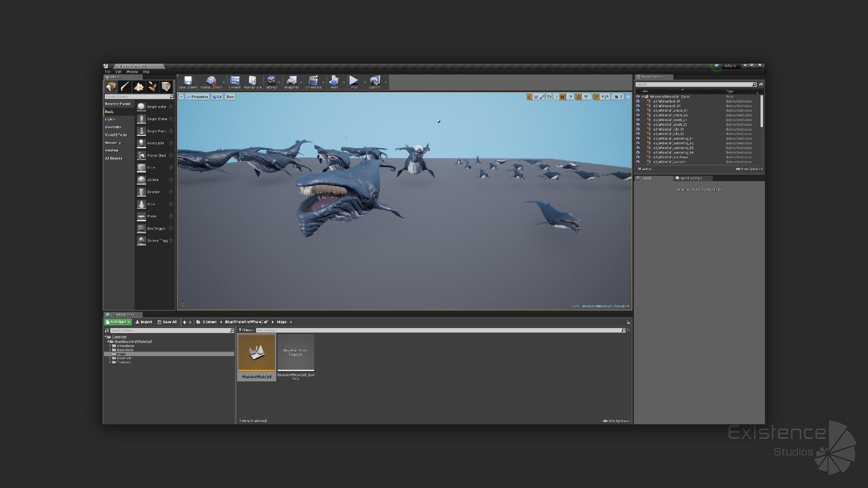
Task: Open the Settings toolbar icon
Action: (271, 82)
